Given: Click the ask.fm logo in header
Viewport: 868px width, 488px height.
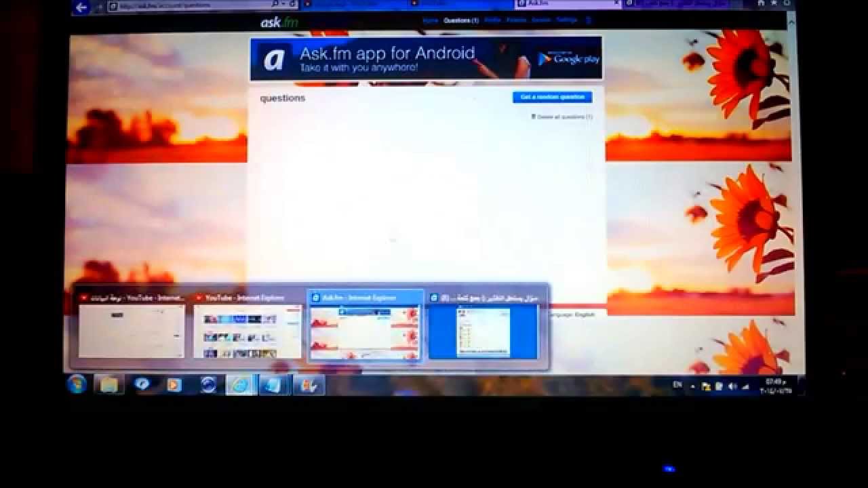Looking at the screenshot, I should click(279, 22).
